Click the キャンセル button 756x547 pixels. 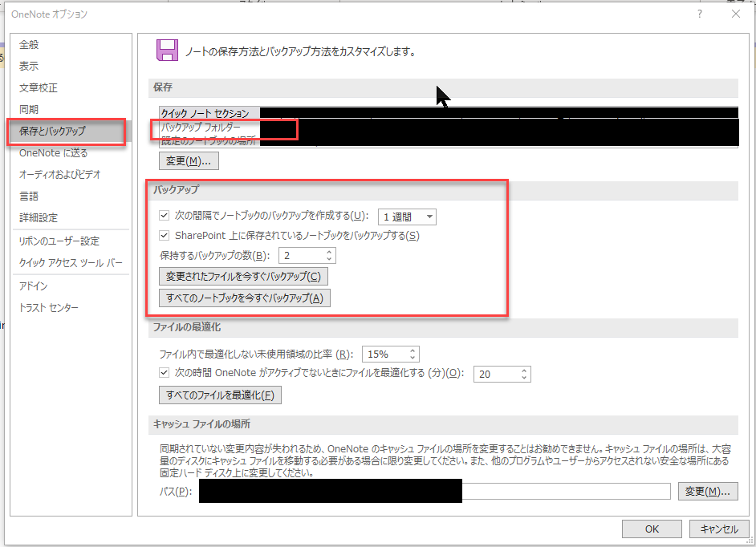click(x=719, y=529)
